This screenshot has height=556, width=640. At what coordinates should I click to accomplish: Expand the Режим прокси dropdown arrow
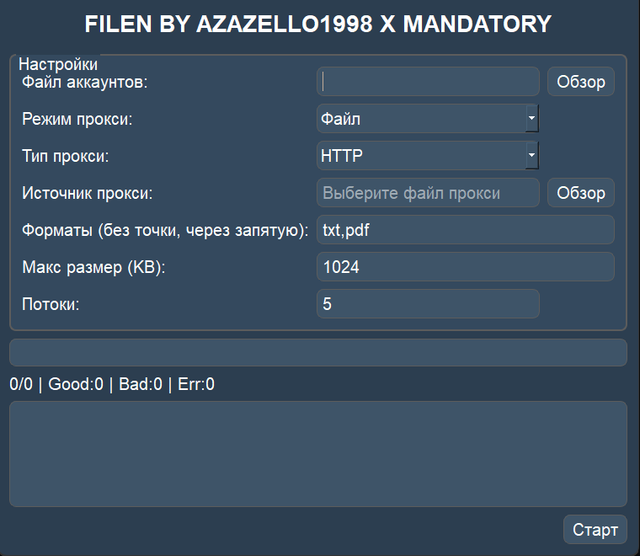(532, 119)
